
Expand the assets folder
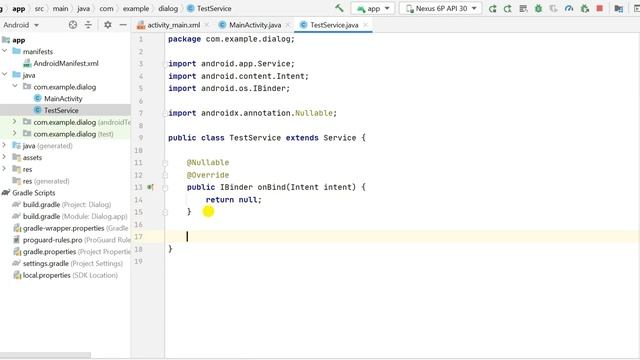point(5,157)
